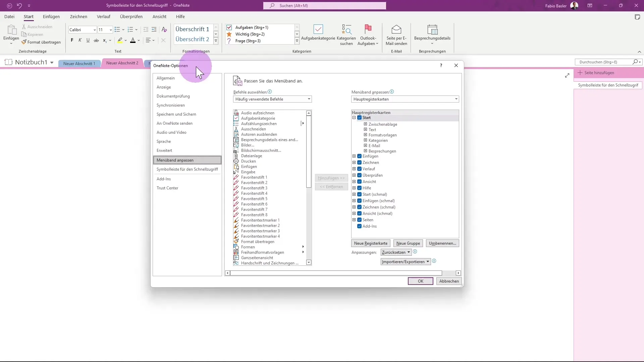Click the Hilfe question mark icon

[441, 65]
